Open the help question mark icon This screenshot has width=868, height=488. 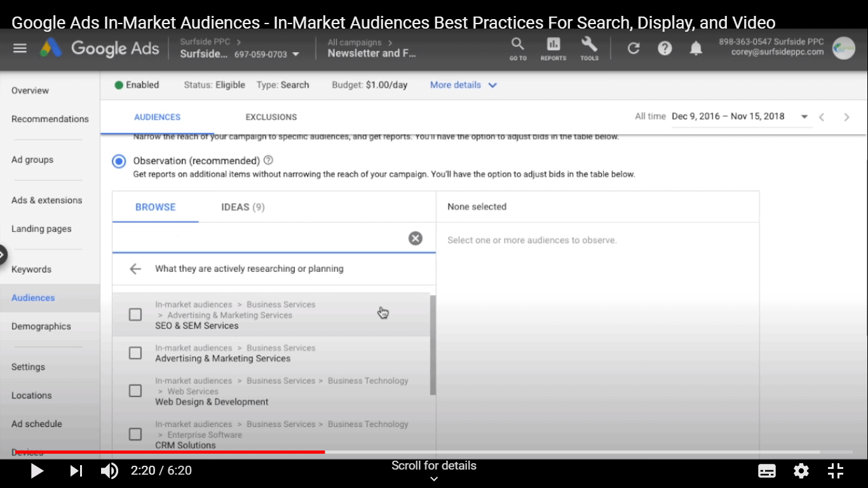(665, 48)
